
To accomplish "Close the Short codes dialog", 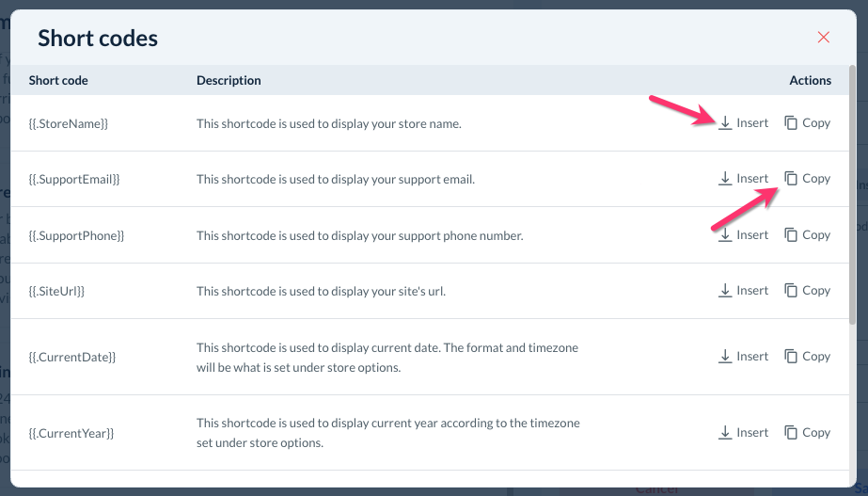I will (x=824, y=38).
